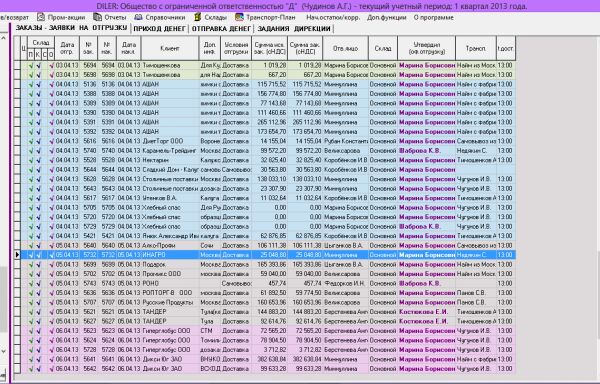The height and width of the screenshot is (384, 600).
Task: Open the Отчеты reports icon
Action: 98,17
